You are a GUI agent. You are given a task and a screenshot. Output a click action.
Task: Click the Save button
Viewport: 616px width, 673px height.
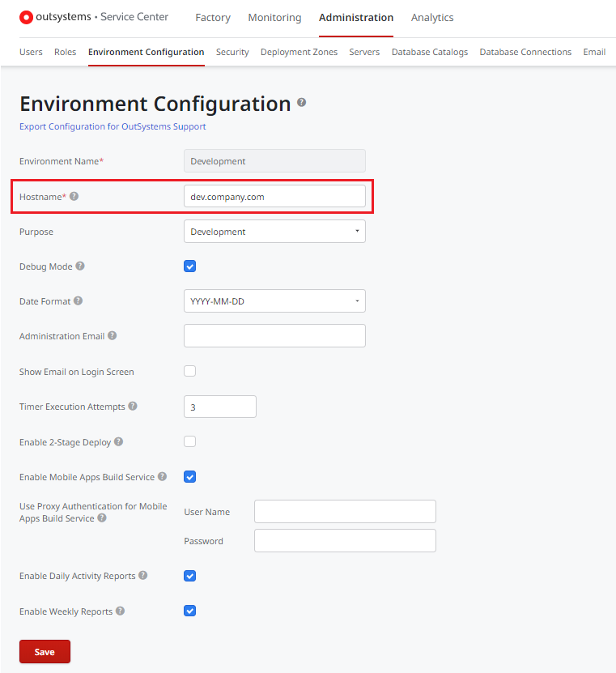coord(45,651)
